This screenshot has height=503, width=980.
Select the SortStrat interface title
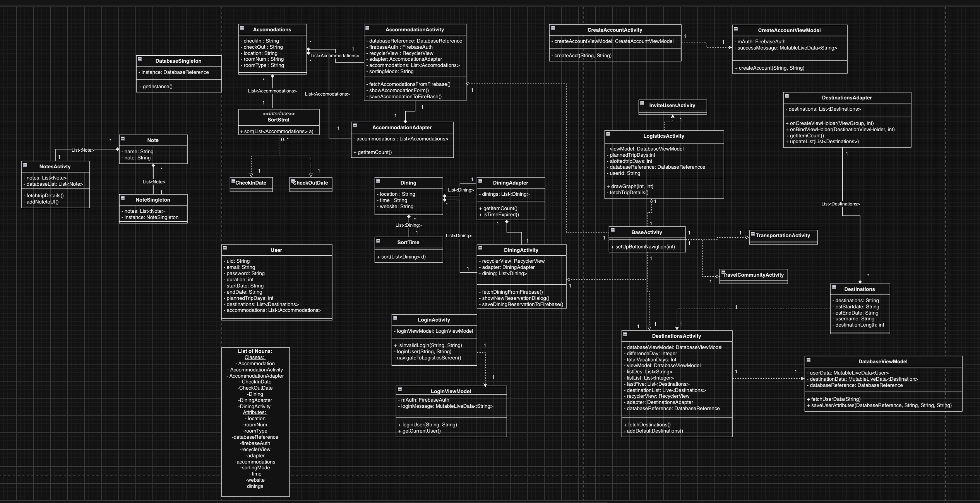pos(278,120)
